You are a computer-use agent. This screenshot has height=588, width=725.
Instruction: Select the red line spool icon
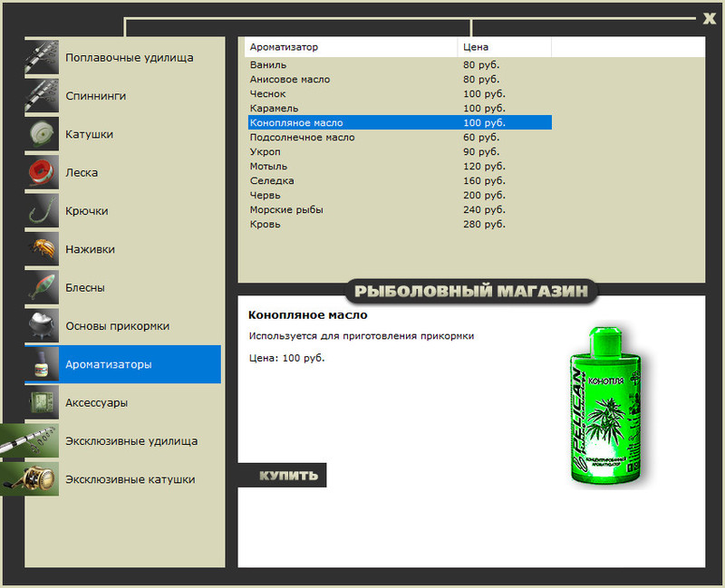[42, 172]
